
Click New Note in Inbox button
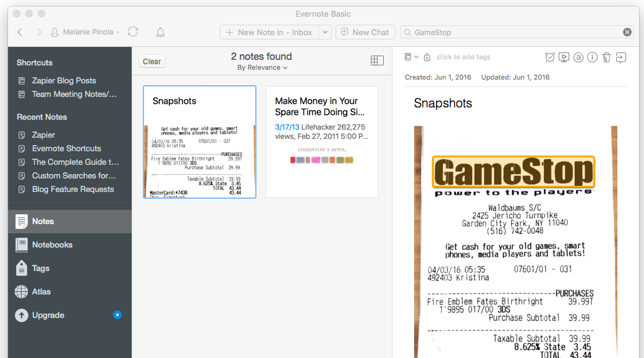click(x=269, y=32)
